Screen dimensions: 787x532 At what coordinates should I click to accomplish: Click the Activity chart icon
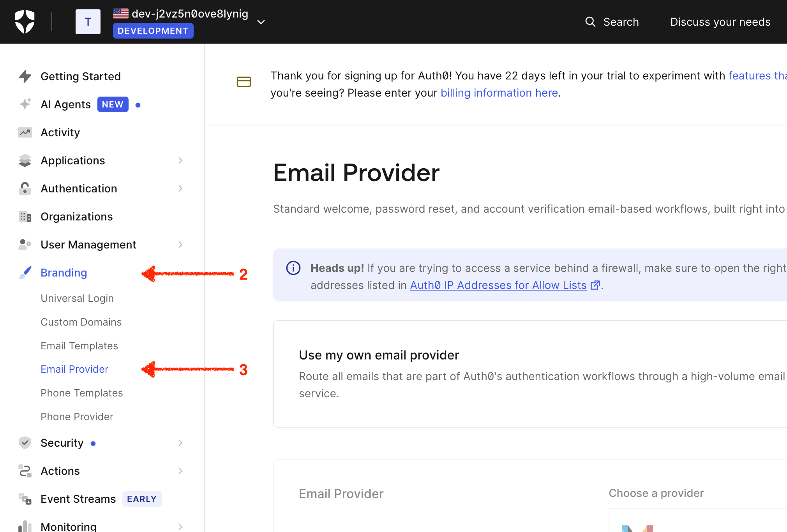[25, 132]
